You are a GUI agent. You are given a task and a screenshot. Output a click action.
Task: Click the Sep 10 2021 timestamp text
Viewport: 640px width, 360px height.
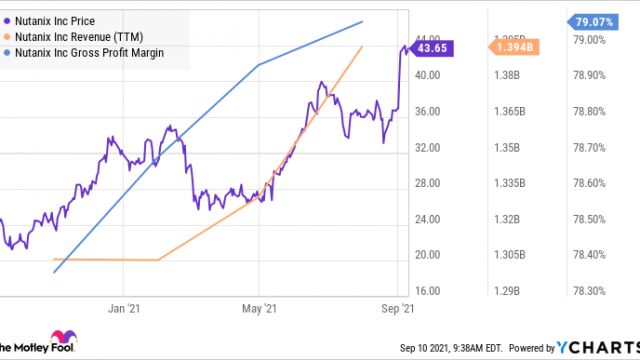pos(451,348)
